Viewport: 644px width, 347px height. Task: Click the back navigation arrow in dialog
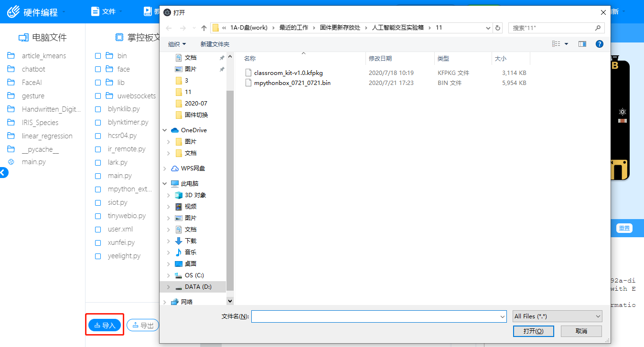coord(169,28)
